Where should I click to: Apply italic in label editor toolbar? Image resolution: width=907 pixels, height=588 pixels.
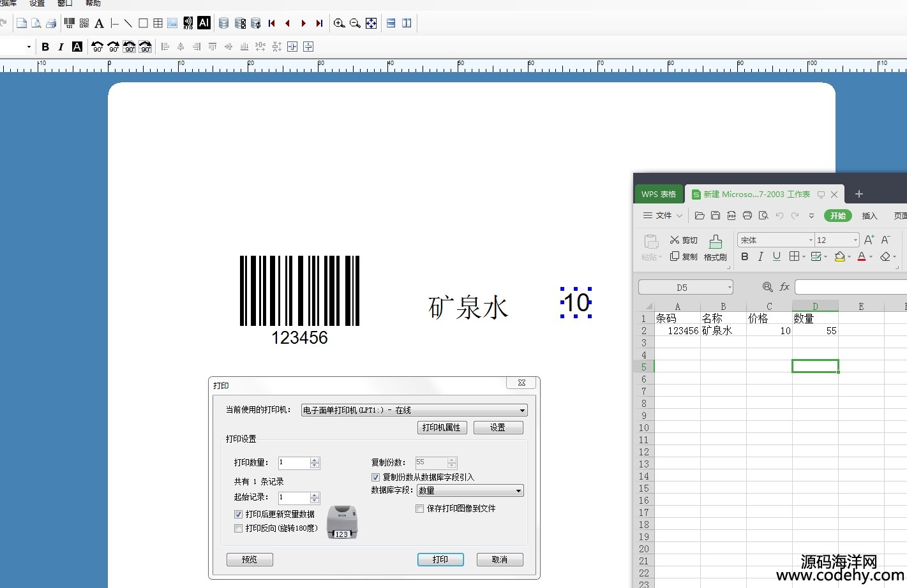click(x=61, y=47)
